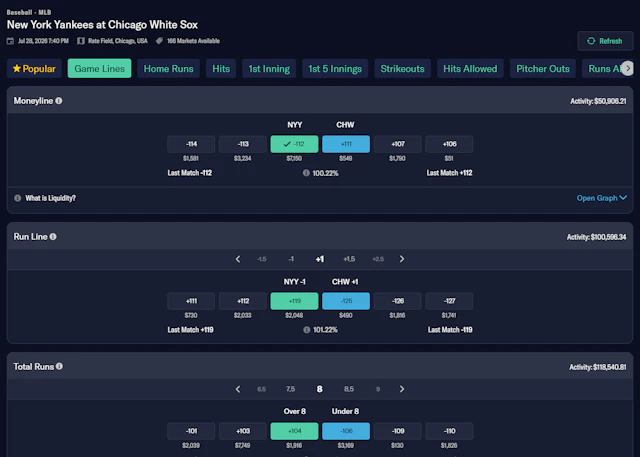The height and width of the screenshot is (457, 640).
Task: Click the Moneyline info icon
Action: click(x=59, y=100)
